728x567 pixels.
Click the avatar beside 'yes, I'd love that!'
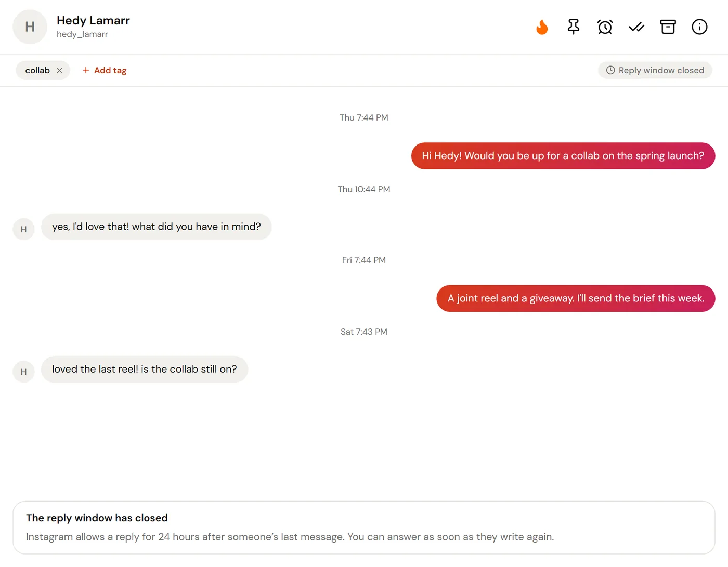tap(23, 229)
